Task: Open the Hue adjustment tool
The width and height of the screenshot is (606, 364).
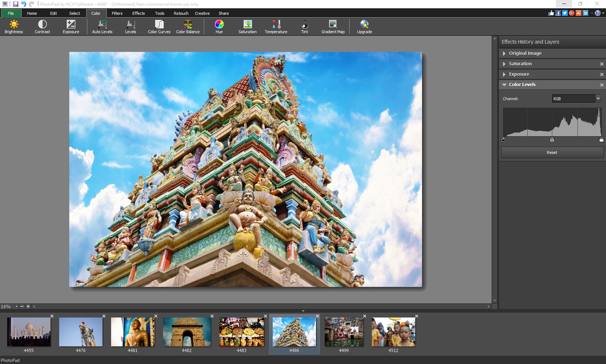Action: pos(219,27)
